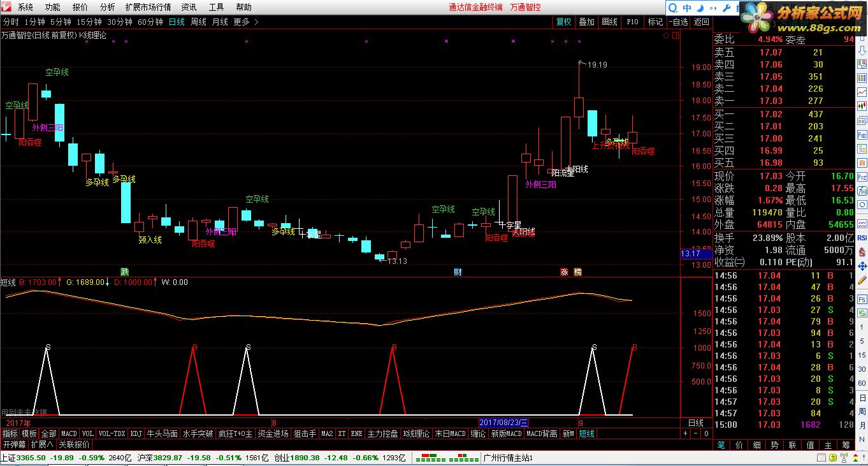Viewport: 868px width, 466px height.
Task: Click the red line-chart sidebar icon
Action: coord(862,92)
